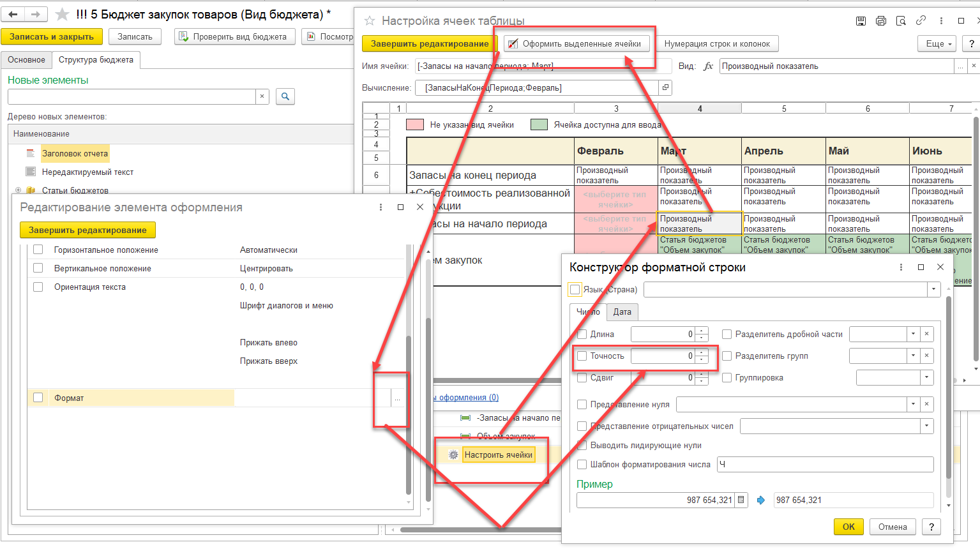Switch to the 'Число' tab
Image resolution: width=980 pixels, height=549 pixels.
pyautogui.click(x=588, y=312)
